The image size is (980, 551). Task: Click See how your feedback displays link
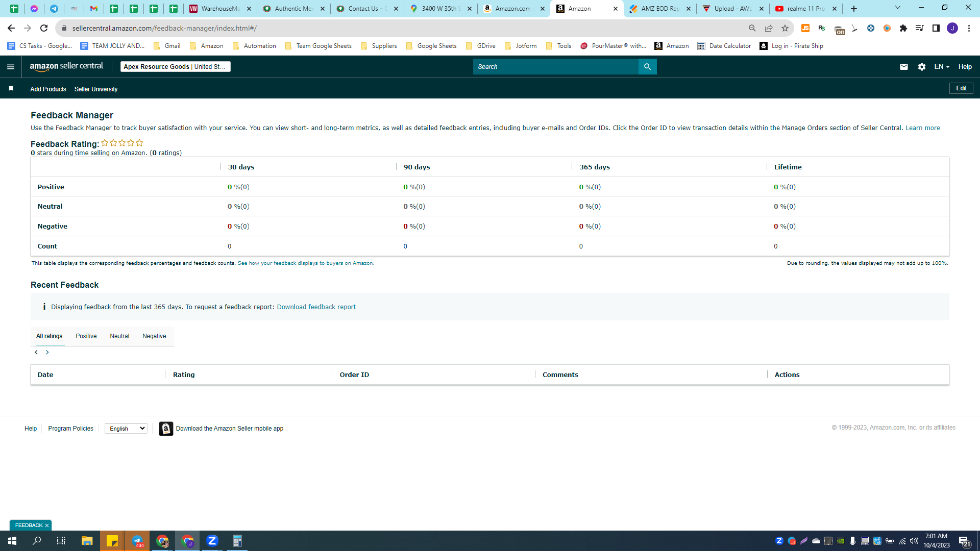click(305, 263)
